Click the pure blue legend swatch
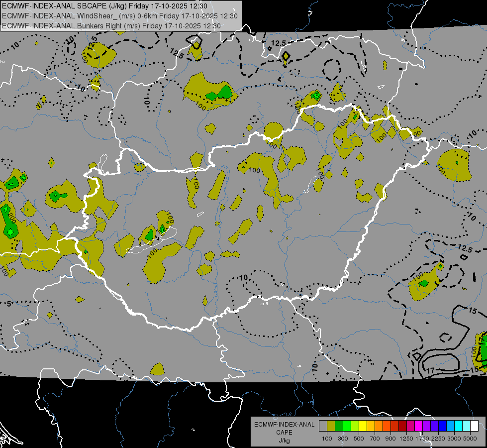Viewport: 487px width, 448px height. (x=442, y=426)
